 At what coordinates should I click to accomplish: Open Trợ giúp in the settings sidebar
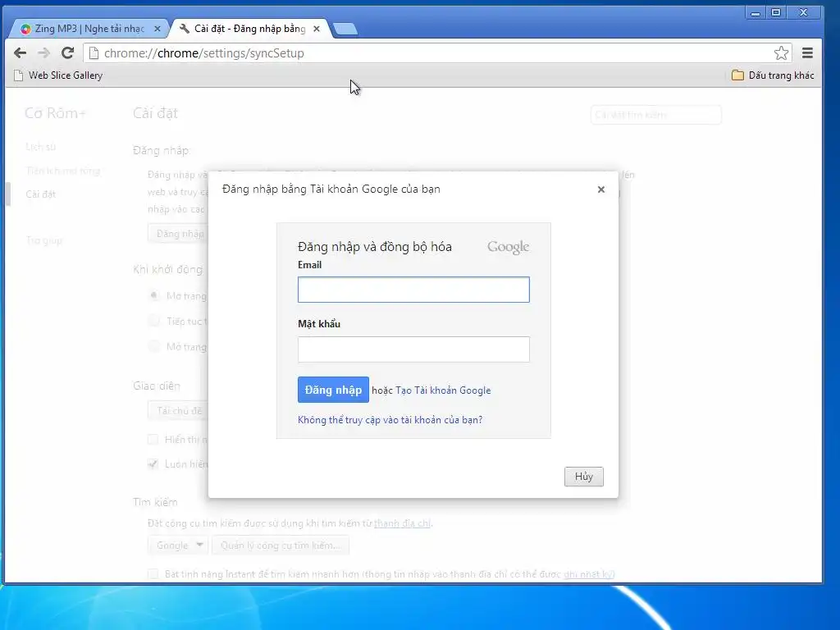[x=44, y=240]
